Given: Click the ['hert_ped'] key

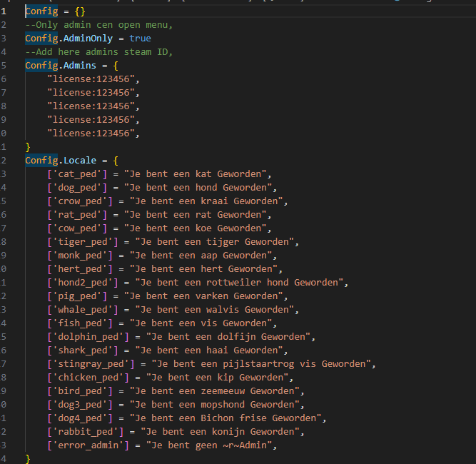Looking at the screenshot, I should click(80, 269).
